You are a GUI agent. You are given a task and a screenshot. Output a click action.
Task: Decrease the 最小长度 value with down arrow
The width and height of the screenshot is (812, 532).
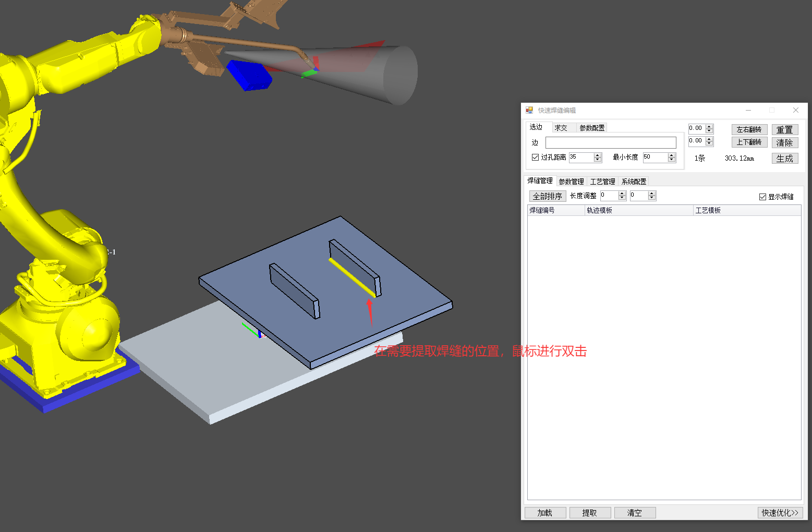click(672, 160)
